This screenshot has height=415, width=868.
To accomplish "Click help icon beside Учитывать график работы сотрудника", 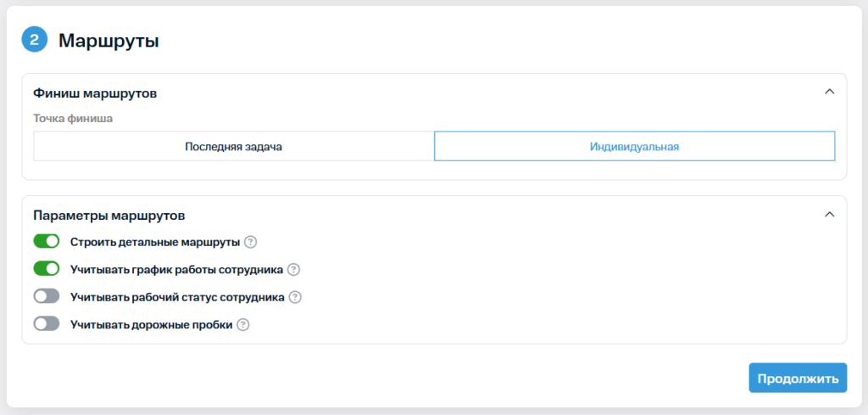I will click(293, 270).
